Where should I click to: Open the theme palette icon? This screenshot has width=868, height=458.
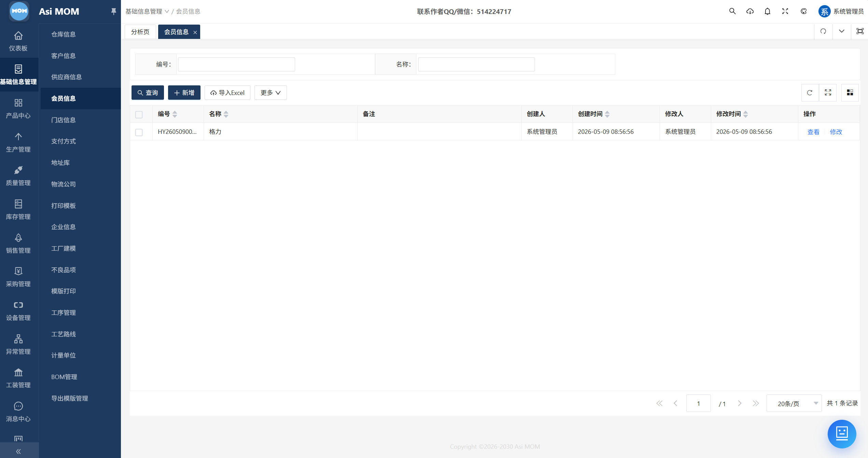(804, 11)
